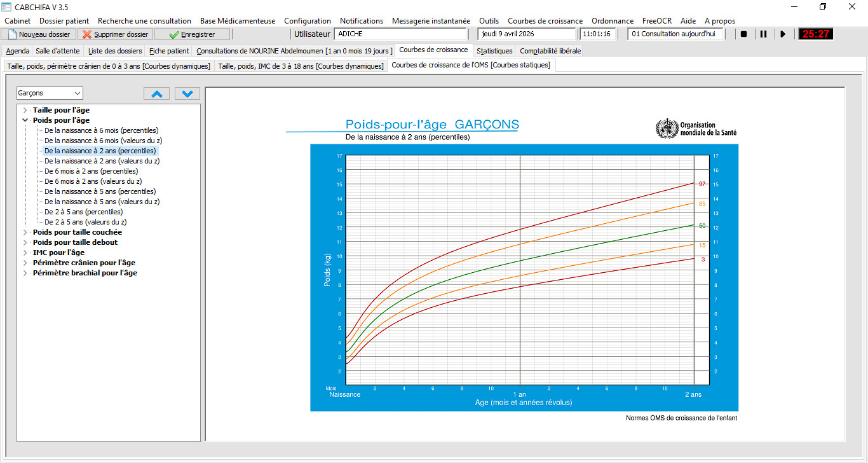Select De 2 à 5 ans (percentiles)
This screenshot has height=463, width=868.
[83, 212]
